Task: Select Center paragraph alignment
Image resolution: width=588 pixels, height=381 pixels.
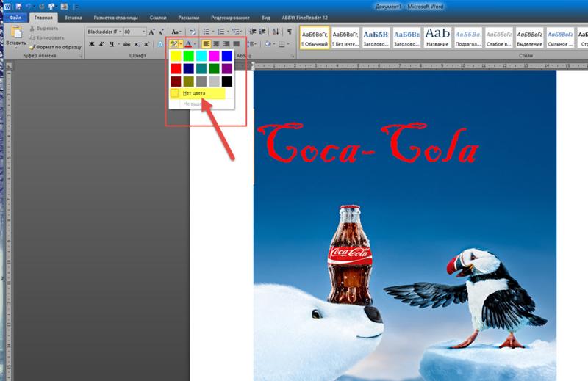Action: coord(216,44)
